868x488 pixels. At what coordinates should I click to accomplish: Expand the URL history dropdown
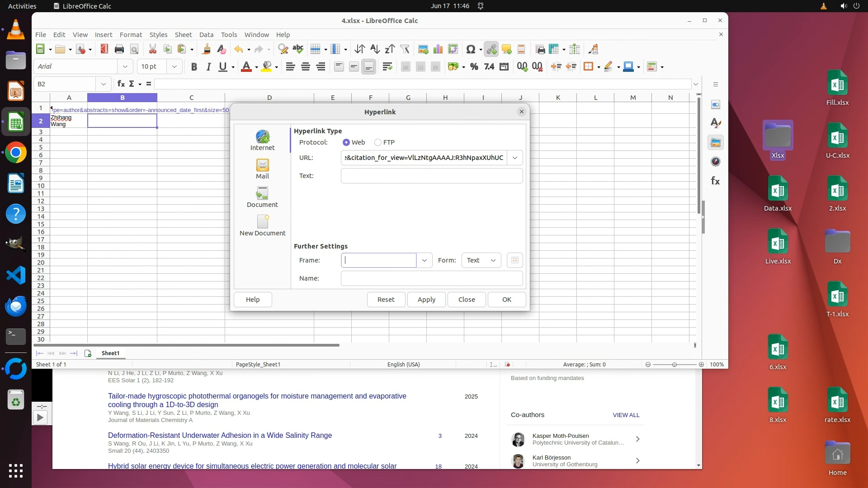tap(514, 158)
